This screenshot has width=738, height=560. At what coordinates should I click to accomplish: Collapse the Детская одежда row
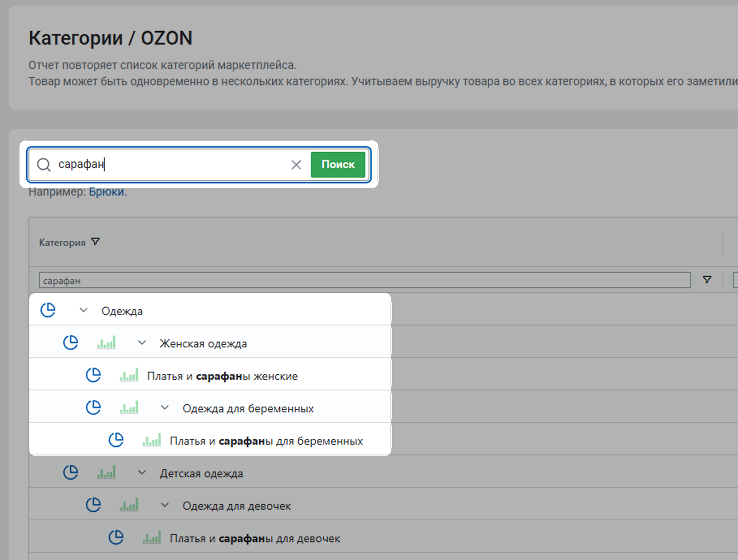click(142, 473)
